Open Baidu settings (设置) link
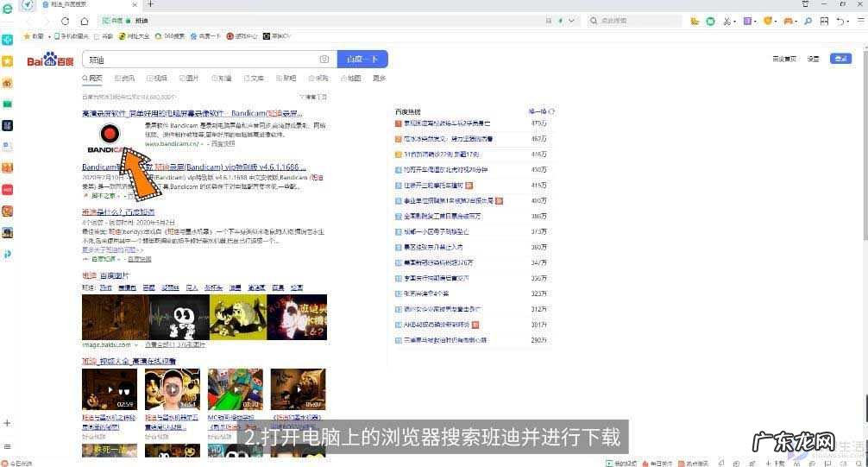 pos(813,59)
